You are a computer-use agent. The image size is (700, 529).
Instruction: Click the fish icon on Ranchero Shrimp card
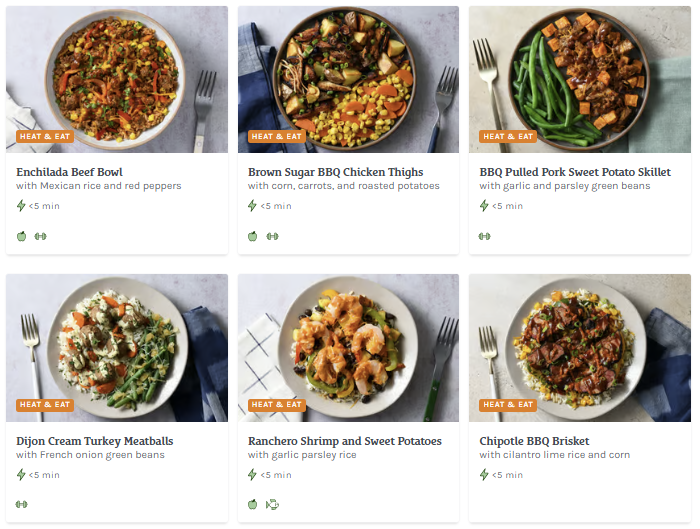(x=272, y=504)
